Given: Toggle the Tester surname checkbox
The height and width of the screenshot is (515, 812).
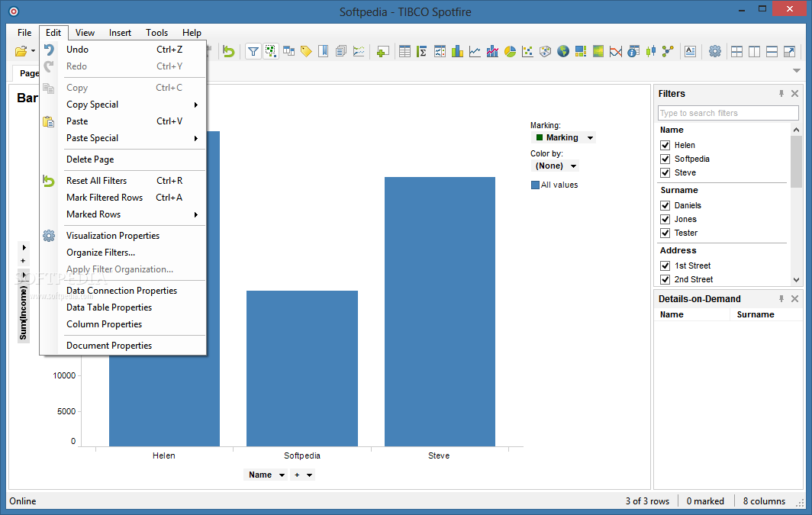Looking at the screenshot, I should (665, 233).
